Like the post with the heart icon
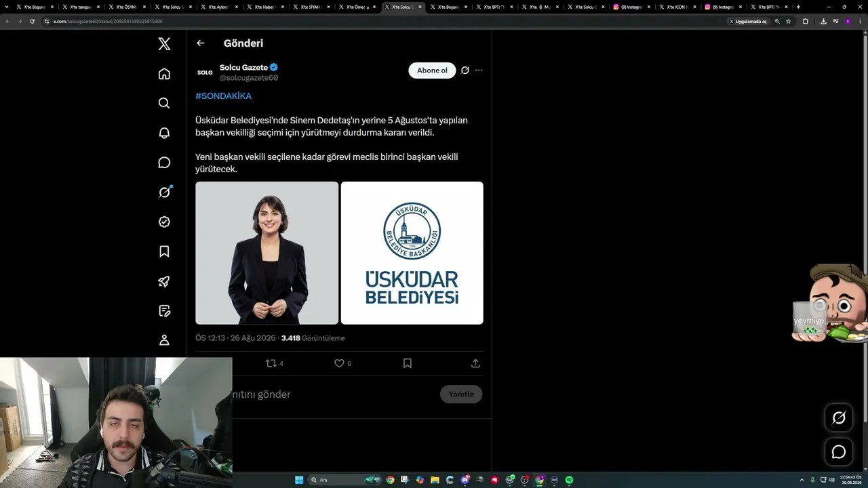The width and height of the screenshot is (868, 488). pos(340,363)
